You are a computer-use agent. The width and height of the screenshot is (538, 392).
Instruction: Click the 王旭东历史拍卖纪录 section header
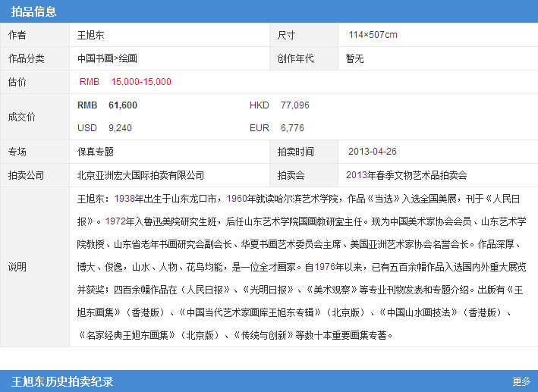[x=62, y=381]
